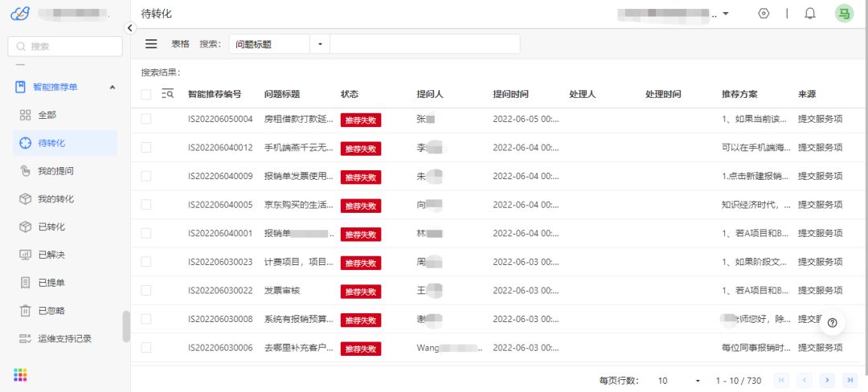Check the row IS202206030022

pyautogui.click(x=146, y=290)
